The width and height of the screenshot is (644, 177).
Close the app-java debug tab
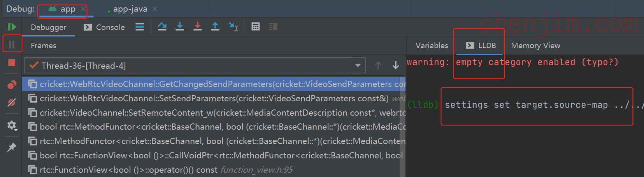(x=155, y=9)
